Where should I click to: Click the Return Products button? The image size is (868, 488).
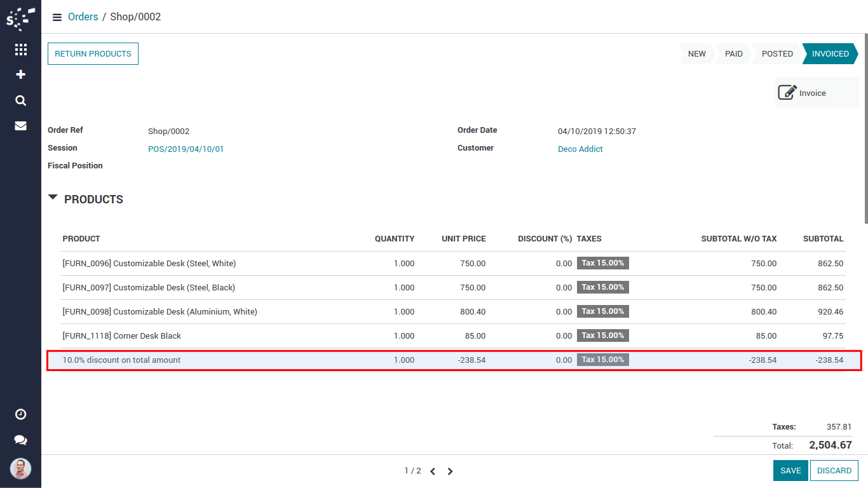[93, 54]
